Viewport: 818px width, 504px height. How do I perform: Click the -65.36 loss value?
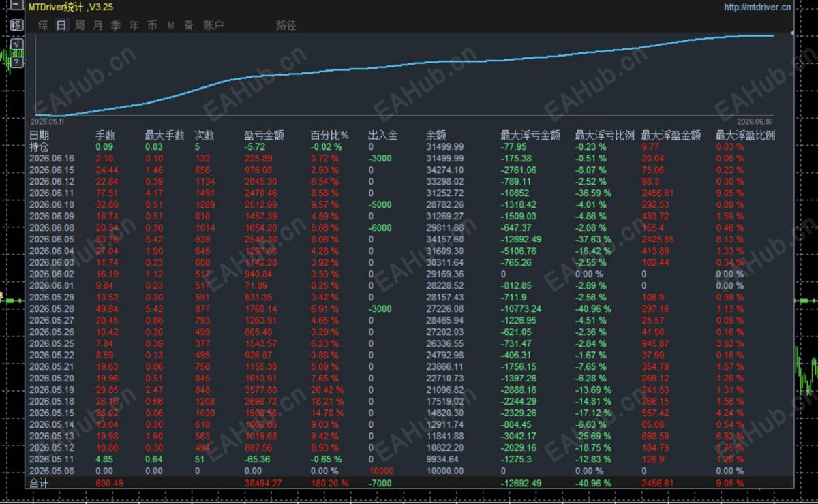[x=257, y=459]
